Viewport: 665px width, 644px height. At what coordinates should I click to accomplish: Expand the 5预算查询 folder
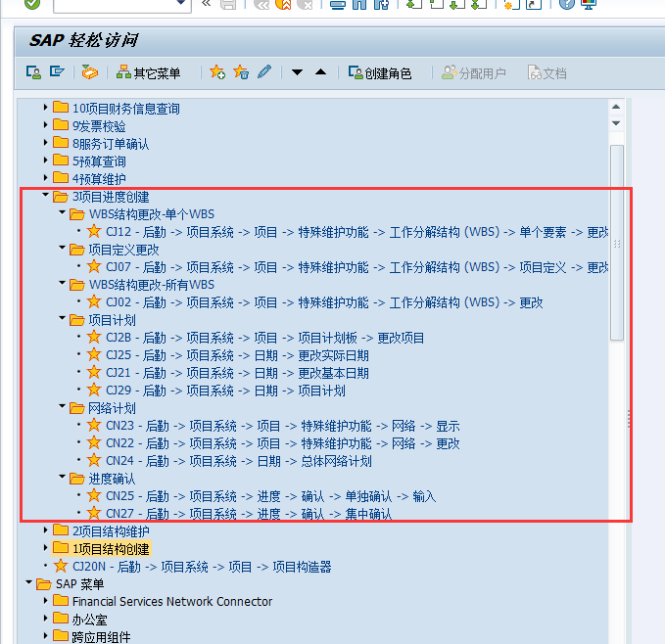[x=45, y=161]
